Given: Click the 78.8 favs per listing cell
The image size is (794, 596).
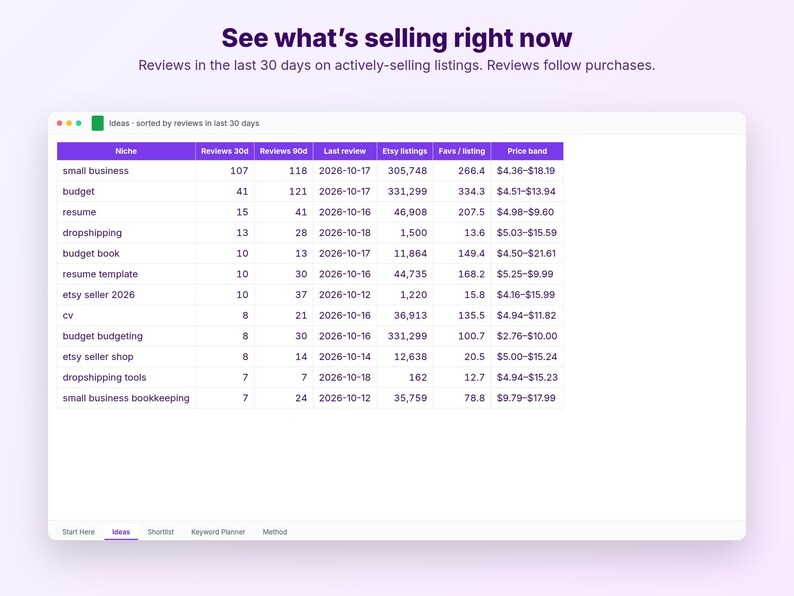Looking at the screenshot, I should pos(462,398).
